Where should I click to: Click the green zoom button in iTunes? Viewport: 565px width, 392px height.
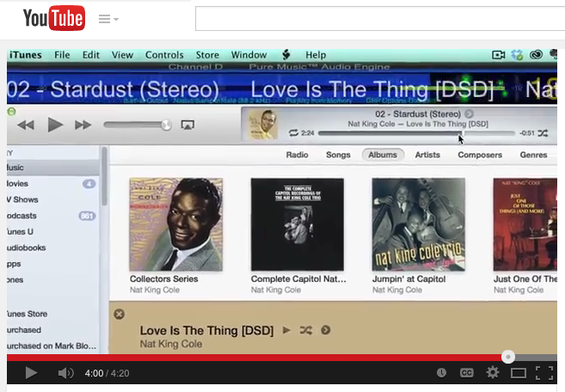[x=11, y=112]
